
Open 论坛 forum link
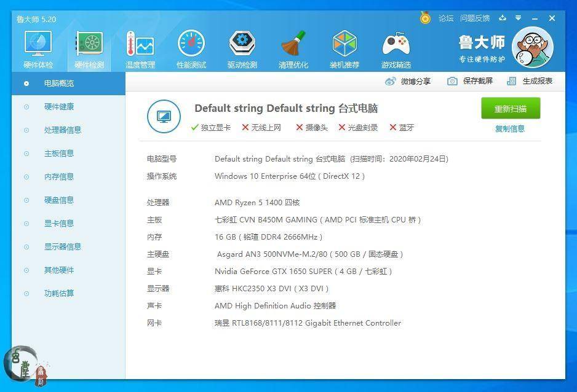click(x=446, y=18)
